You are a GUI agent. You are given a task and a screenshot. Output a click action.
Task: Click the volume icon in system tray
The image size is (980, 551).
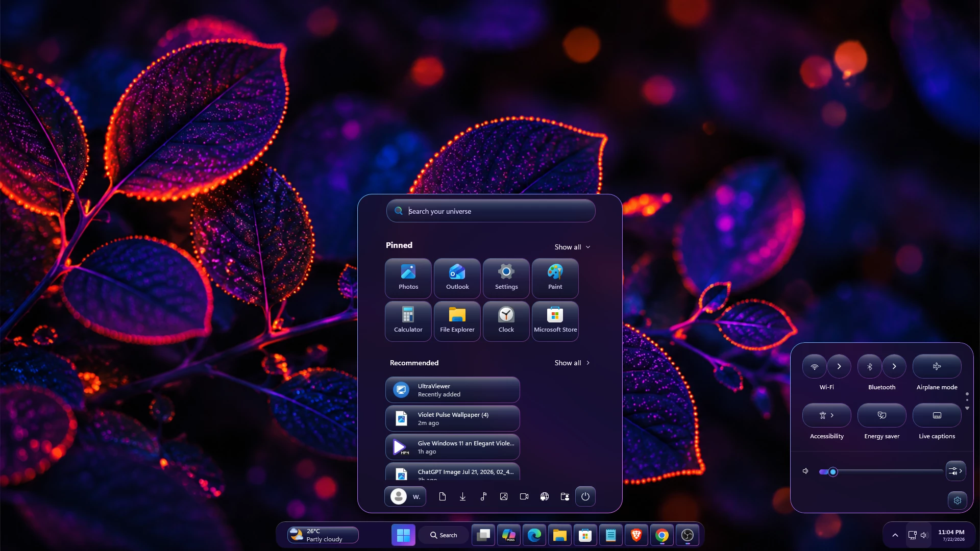click(x=924, y=535)
